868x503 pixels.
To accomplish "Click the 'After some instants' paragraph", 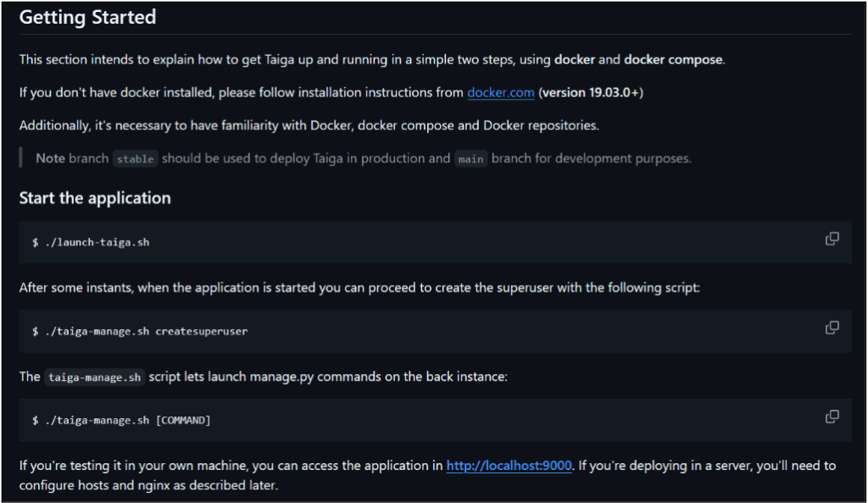I will [359, 288].
